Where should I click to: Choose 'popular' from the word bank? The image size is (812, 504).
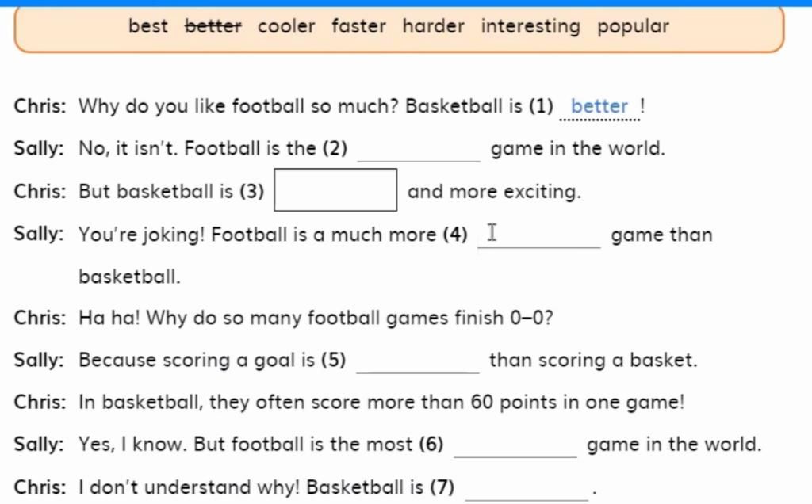(633, 27)
